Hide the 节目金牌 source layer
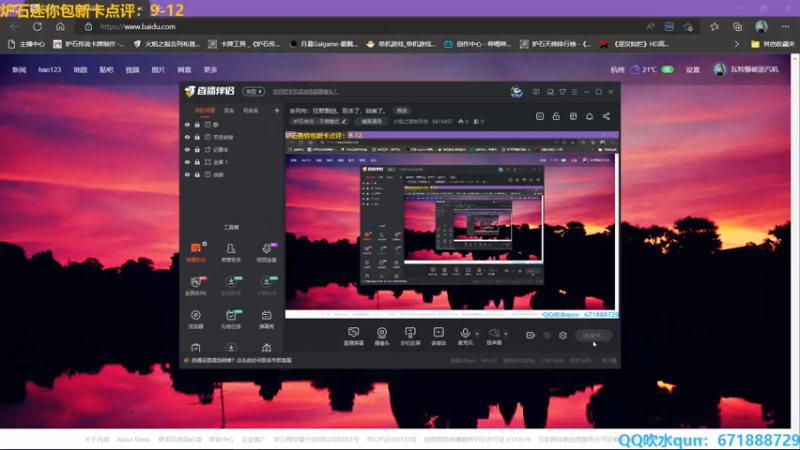The height and width of the screenshot is (450, 800). coord(187,137)
